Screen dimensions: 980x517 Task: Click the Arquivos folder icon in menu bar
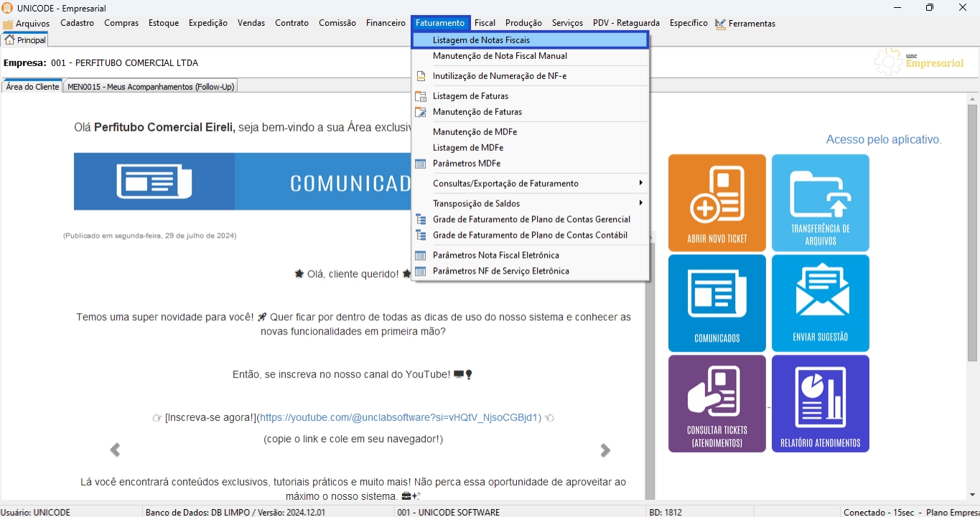tap(8, 24)
